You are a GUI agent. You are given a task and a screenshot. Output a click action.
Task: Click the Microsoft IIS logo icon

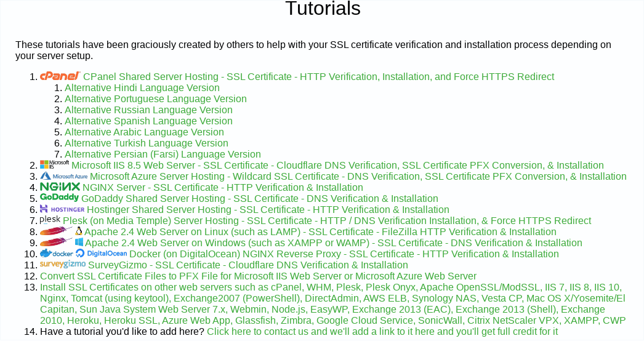pos(54,164)
